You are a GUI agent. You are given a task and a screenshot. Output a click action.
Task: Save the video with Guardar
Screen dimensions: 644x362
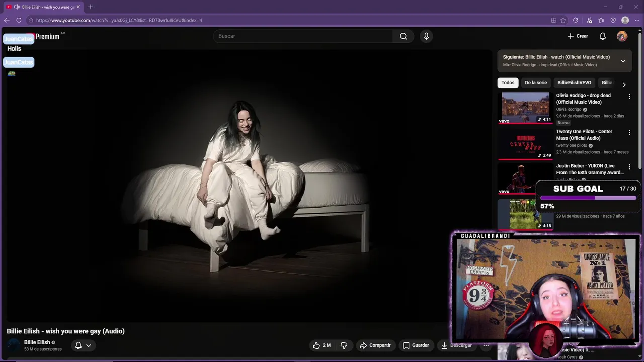pyautogui.click(x=416, y=345)
